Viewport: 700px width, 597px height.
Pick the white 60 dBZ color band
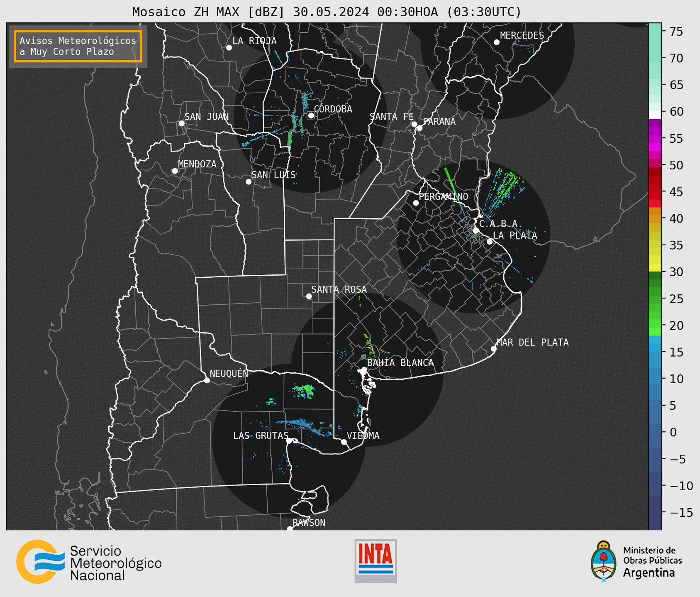tap(655, 115)
